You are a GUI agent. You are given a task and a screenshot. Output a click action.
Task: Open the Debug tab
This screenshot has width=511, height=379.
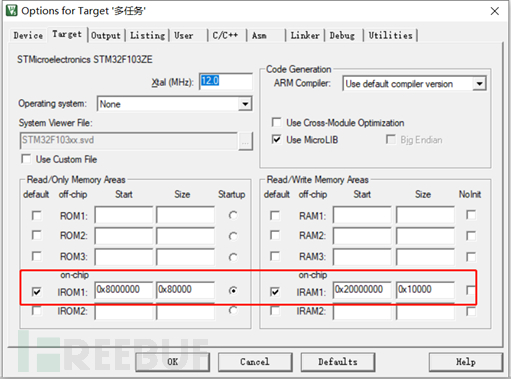pos(342,35)
